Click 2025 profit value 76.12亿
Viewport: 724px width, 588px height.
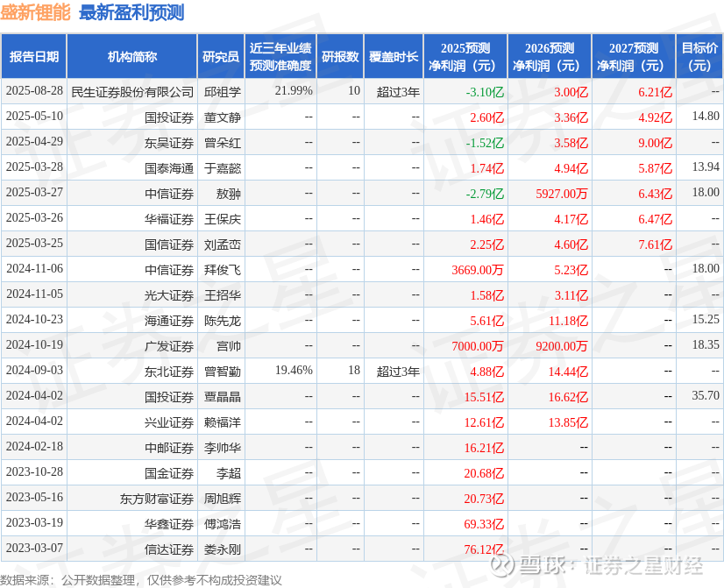click(484, 549)
